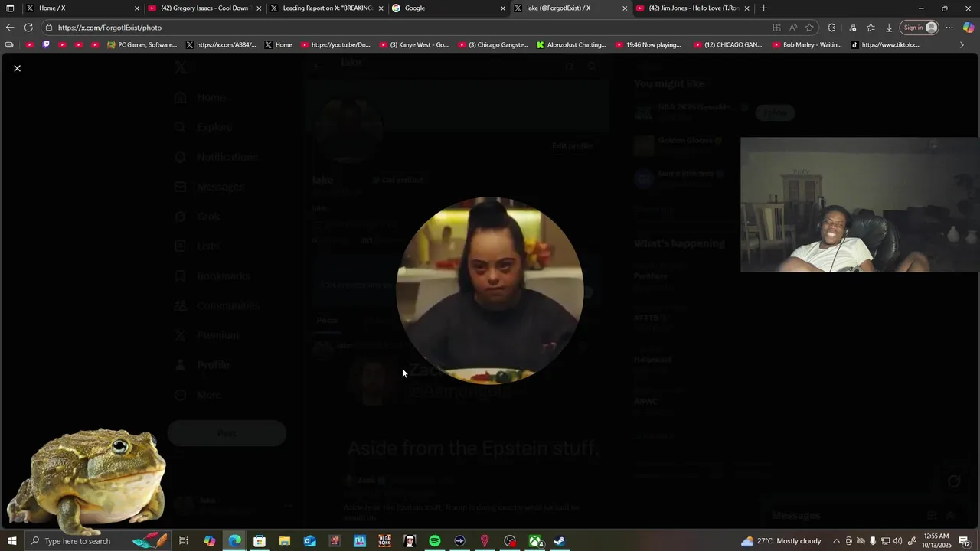Viewport: 980px width, 551px height.
Task: Close the Google tab
Action: [503, 8]
